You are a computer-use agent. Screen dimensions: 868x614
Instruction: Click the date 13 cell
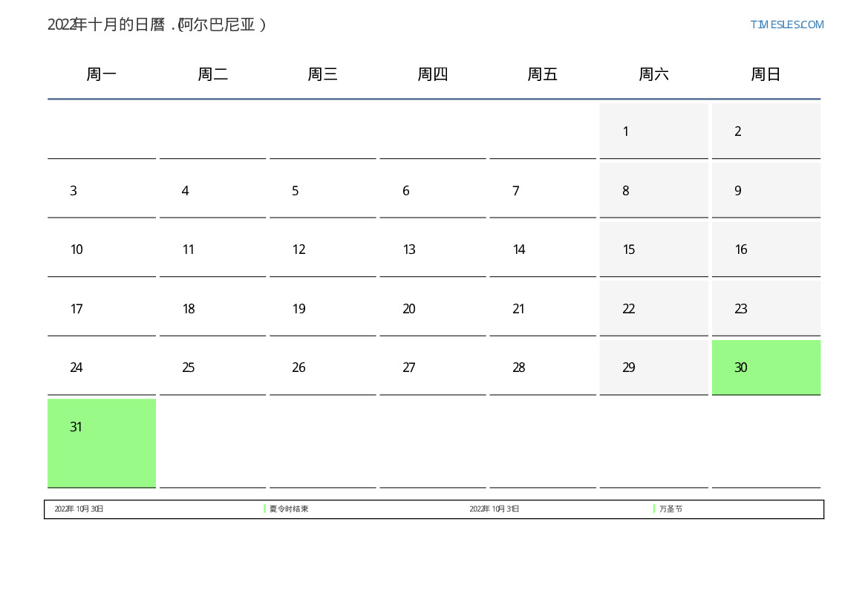click(432, 249)
